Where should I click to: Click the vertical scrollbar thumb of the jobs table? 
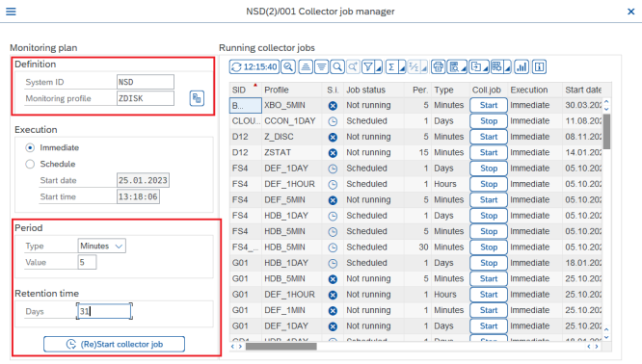606,131
